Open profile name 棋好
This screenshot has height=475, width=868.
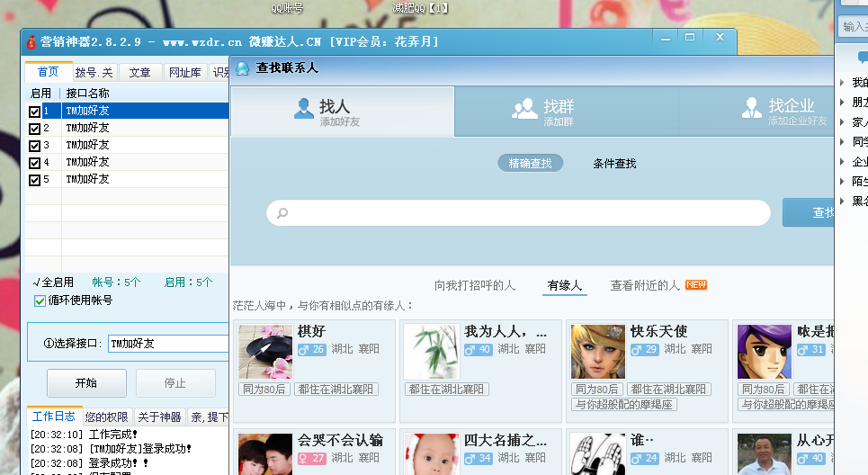[x=311, y=332]
